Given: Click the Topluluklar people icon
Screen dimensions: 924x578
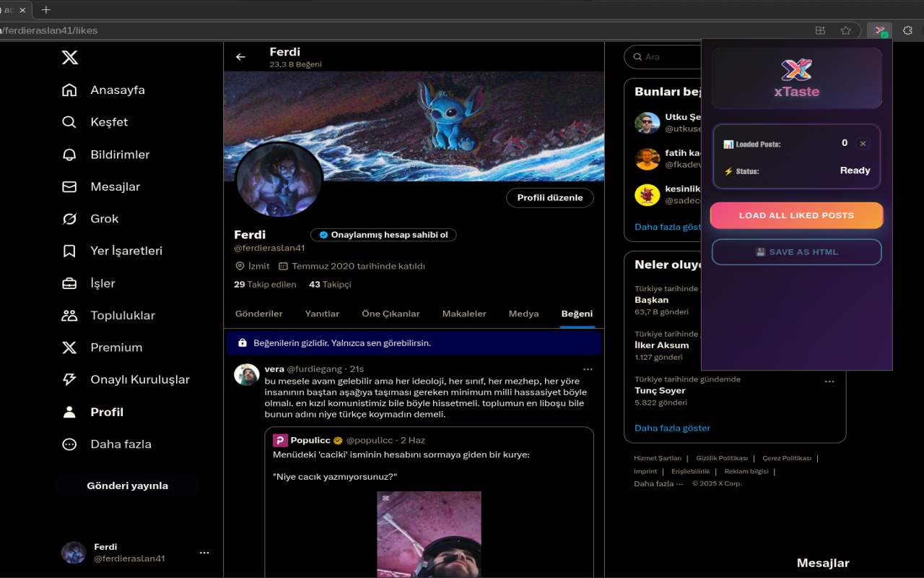Looking at the screenshot, I should click(x=69, y=315).
